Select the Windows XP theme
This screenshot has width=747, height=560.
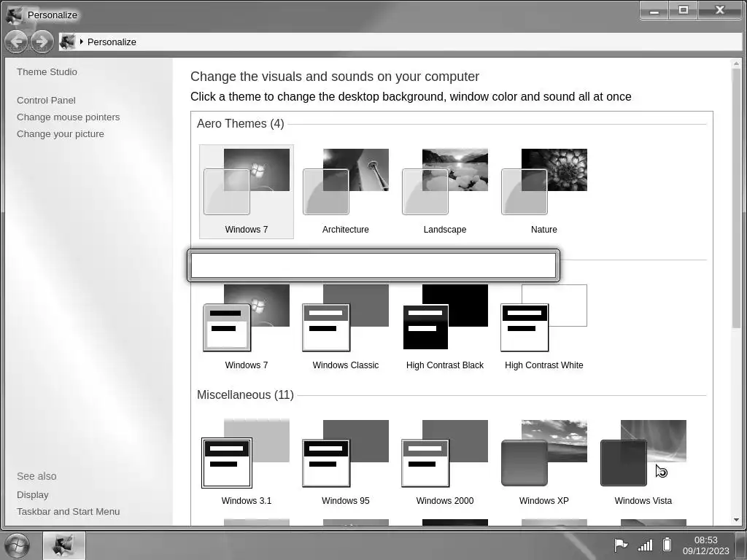(544, 463)
